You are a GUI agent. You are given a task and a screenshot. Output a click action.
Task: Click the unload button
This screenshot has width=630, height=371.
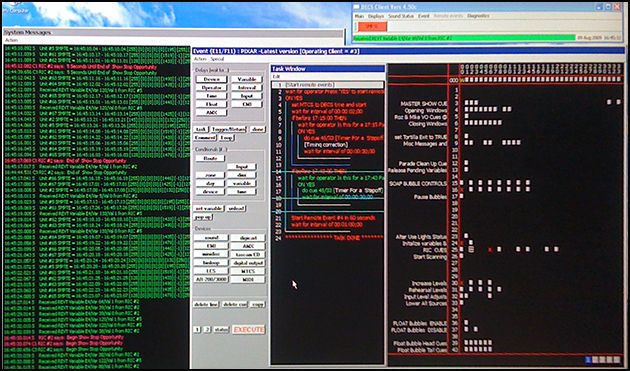click(235, 209)
